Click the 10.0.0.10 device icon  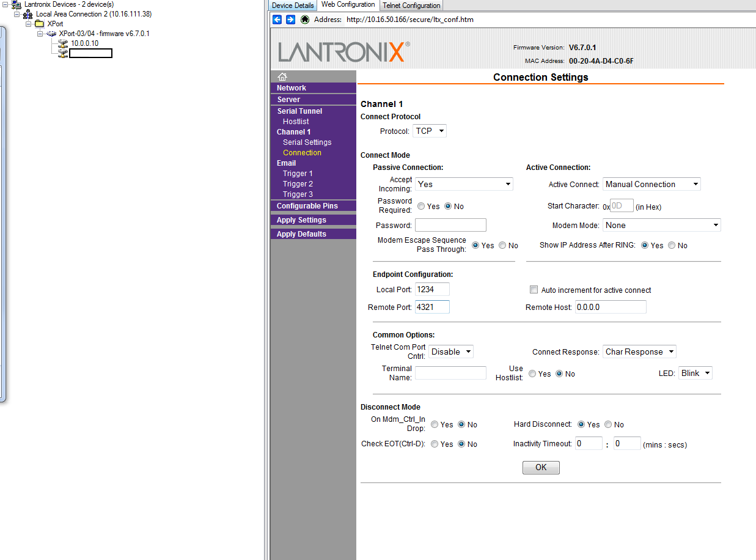(x=63, y=43)
